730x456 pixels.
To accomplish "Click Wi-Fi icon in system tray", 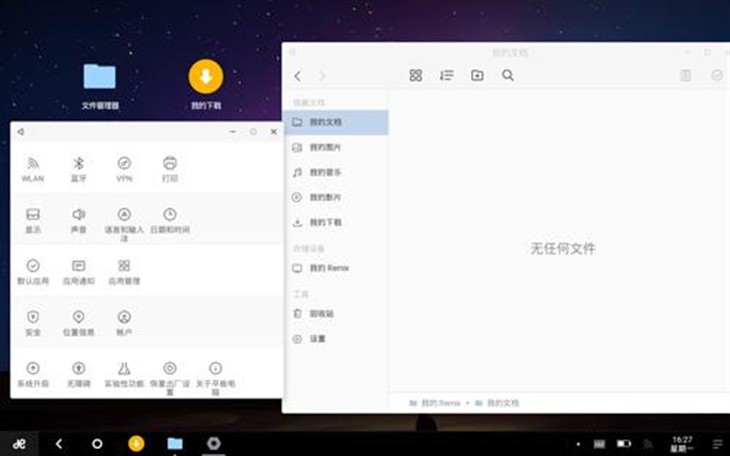I will (x=648, y=444).
